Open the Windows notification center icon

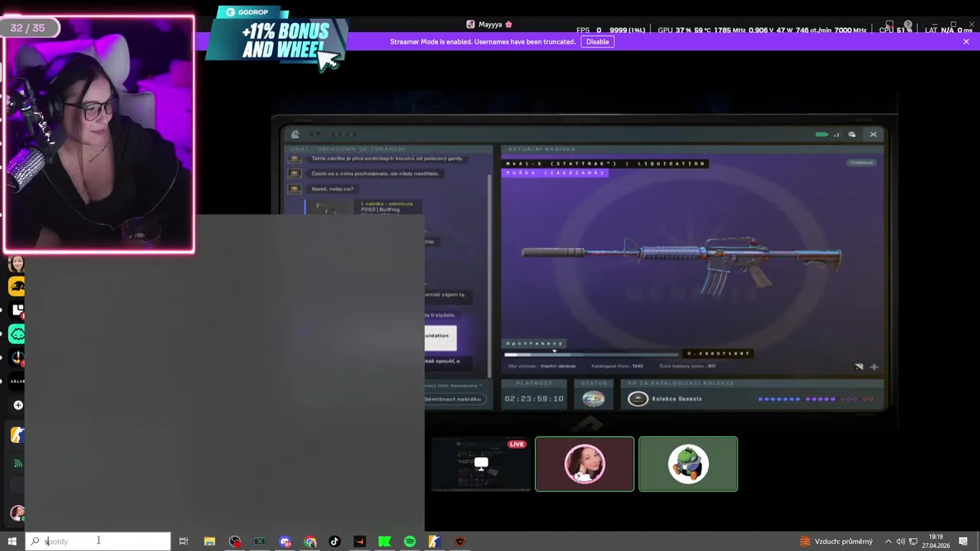click(x=963, y=541)
